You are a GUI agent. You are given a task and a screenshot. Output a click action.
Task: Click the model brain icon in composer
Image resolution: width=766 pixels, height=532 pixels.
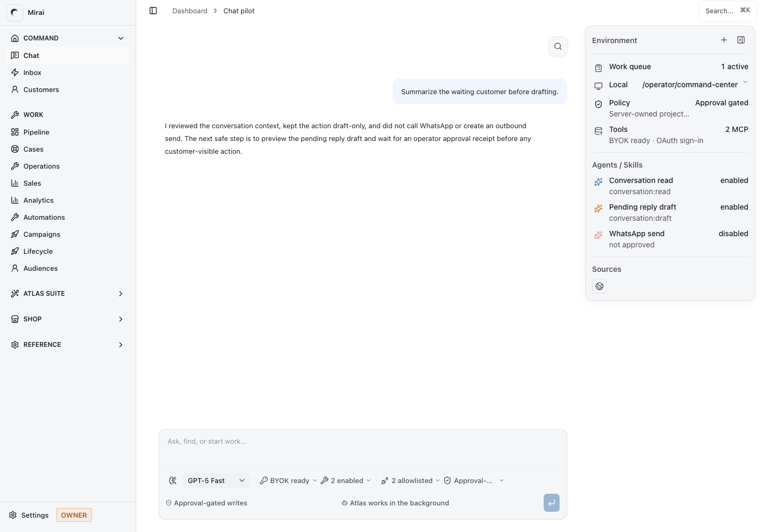(x=173, y=480)
